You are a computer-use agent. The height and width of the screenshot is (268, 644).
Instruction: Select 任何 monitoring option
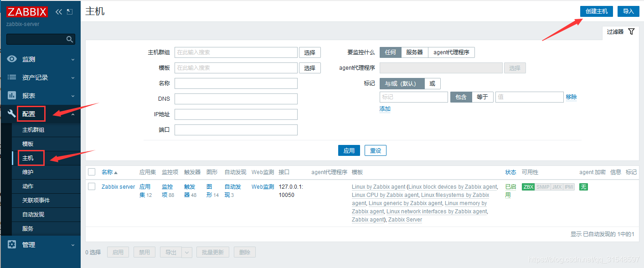391,52
